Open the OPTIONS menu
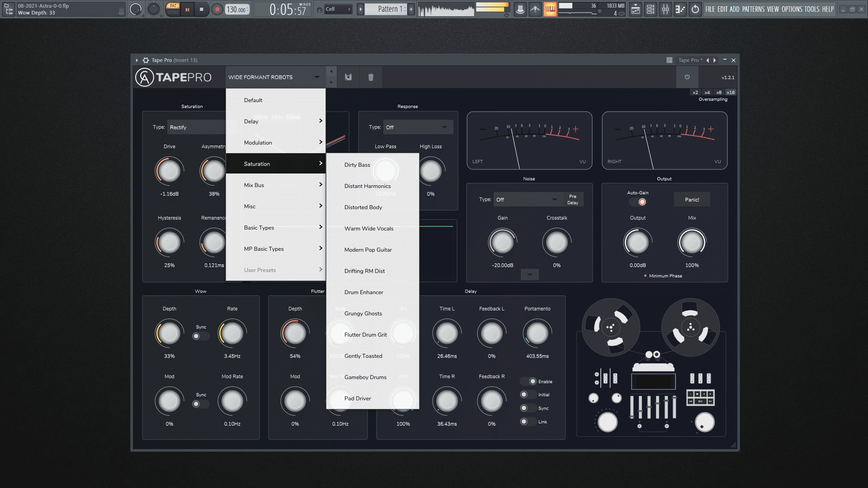 tap(792, 9)
